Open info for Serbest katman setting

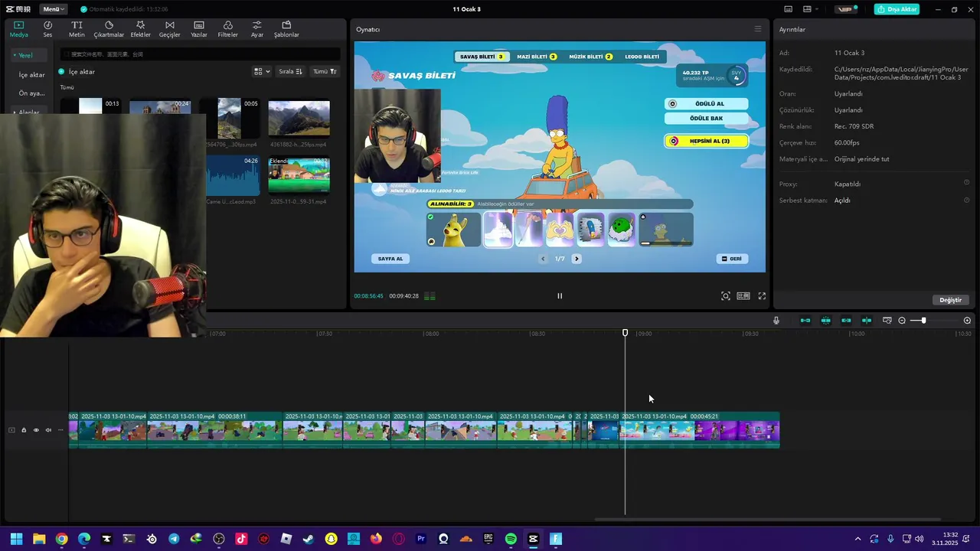point(966,200)
